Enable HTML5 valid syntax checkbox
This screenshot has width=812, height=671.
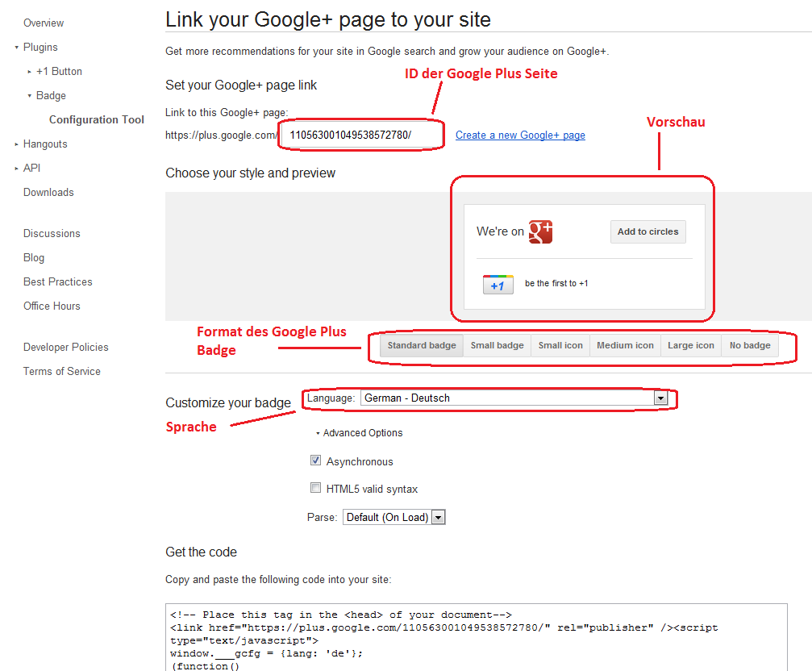[315, 488]
